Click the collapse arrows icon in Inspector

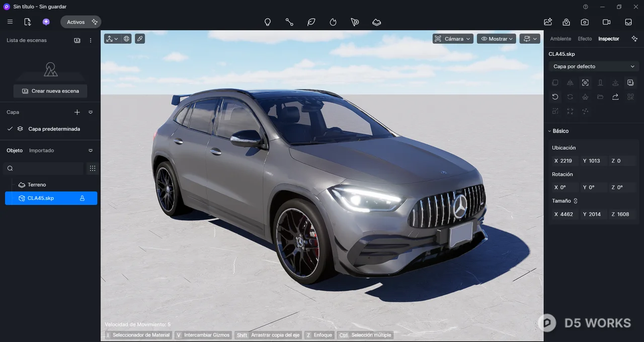click(570, 111)
